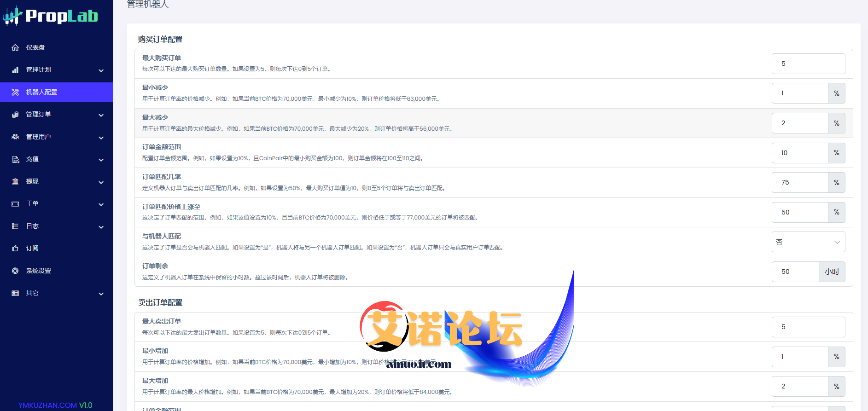The image size is (868, 411).
Task: Expand the 管理订单 submenu chevron
Action: [x=101, y=115]
